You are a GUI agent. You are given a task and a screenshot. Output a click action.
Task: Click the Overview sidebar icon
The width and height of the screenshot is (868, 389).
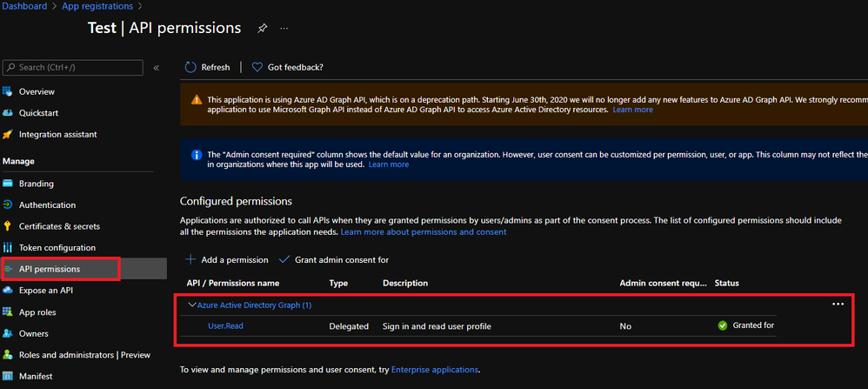click(8, 91)
